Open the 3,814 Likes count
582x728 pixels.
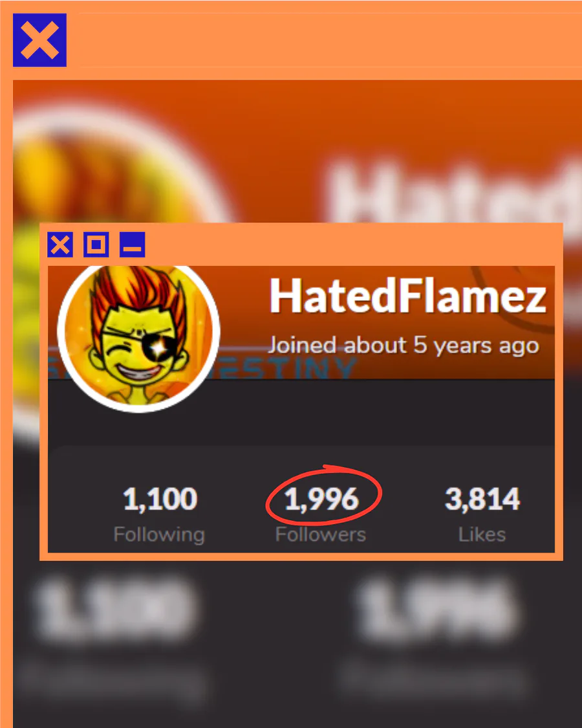click(x=482, y=499)
